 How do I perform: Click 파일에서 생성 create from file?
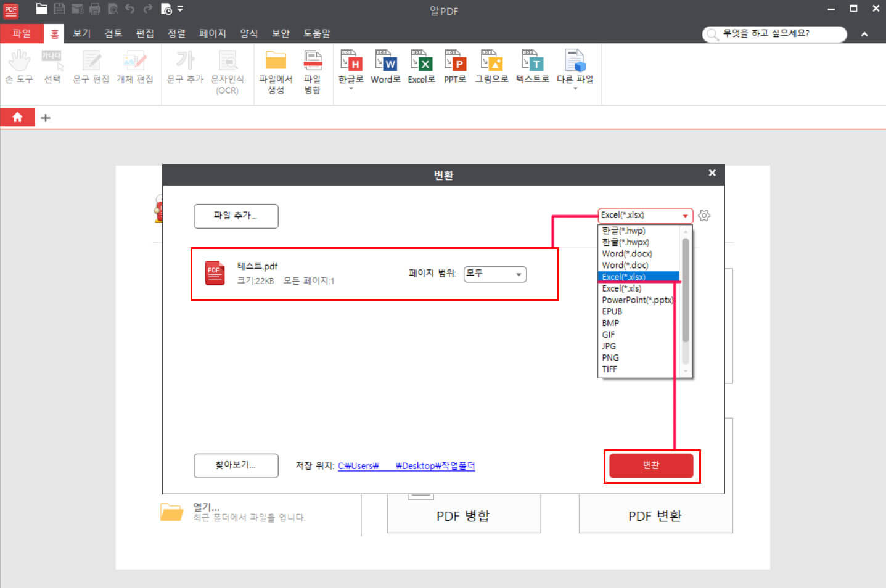tap(276, 72)
